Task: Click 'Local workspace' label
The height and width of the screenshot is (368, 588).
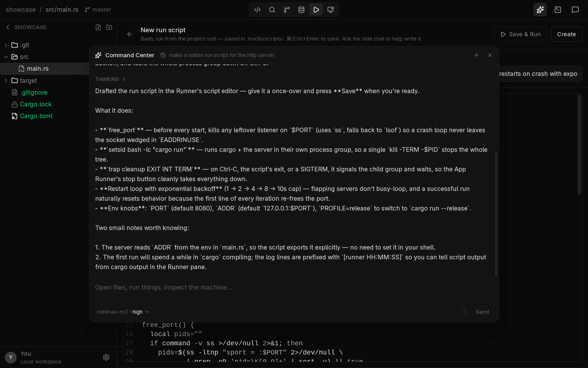Action: [41, 362]
